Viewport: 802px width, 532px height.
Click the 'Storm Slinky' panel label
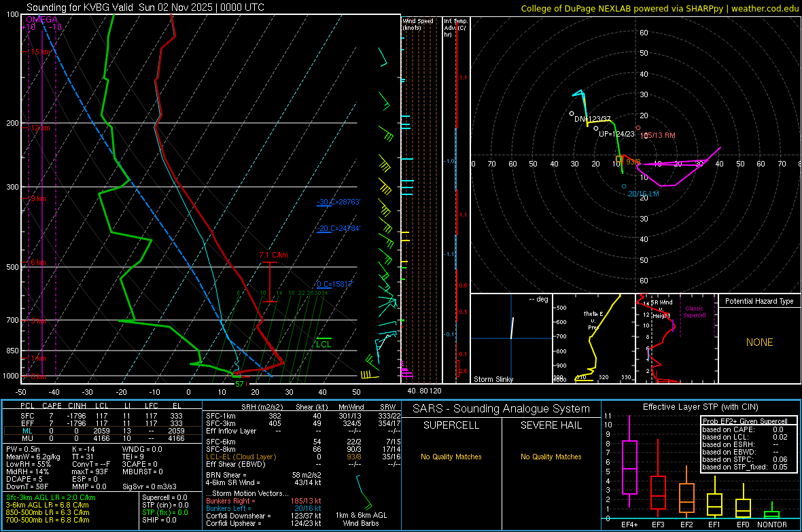[x=493, y=379]
